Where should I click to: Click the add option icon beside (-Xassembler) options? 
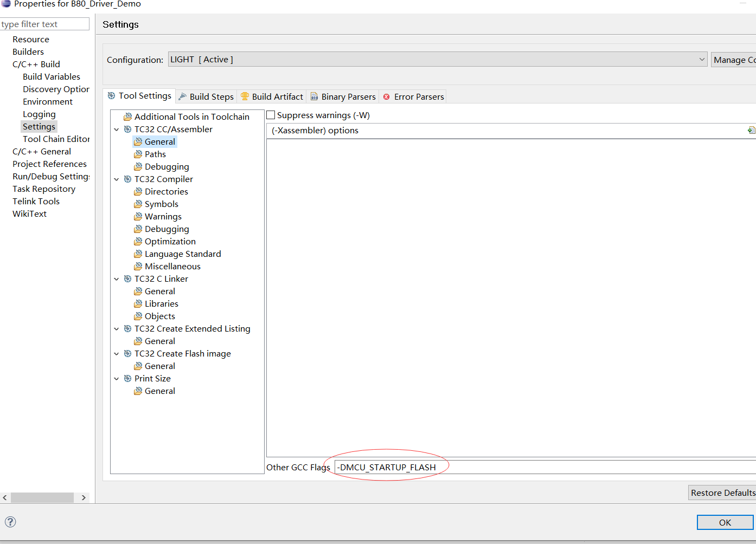click(751, 130)
